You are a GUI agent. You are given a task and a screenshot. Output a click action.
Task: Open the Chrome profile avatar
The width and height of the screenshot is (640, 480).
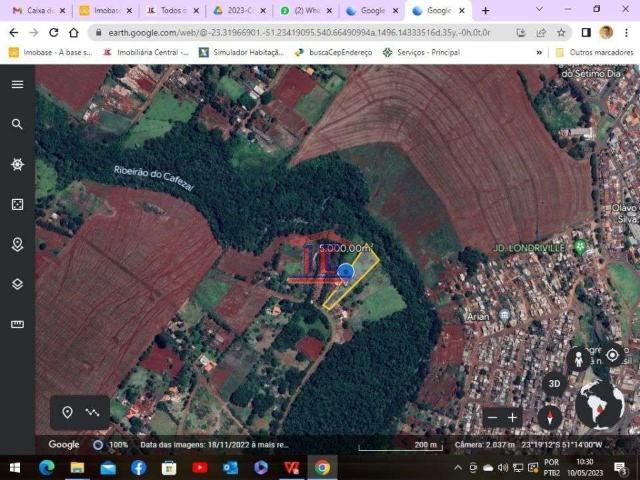[606, 32]
